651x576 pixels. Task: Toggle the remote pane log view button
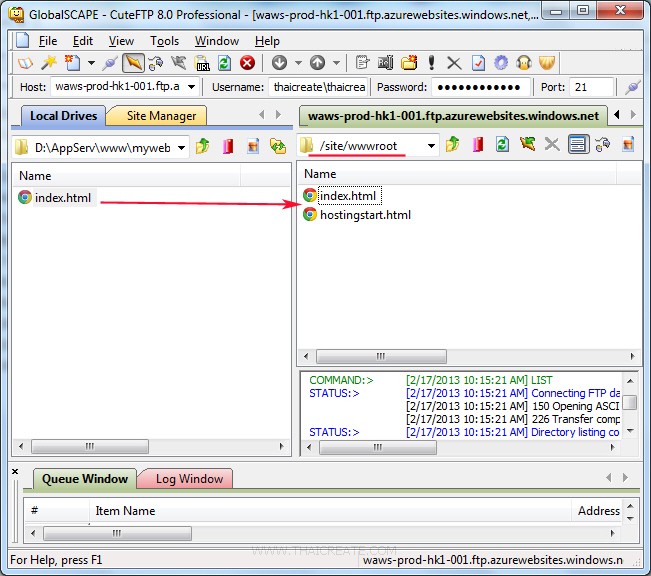(578, 145)
